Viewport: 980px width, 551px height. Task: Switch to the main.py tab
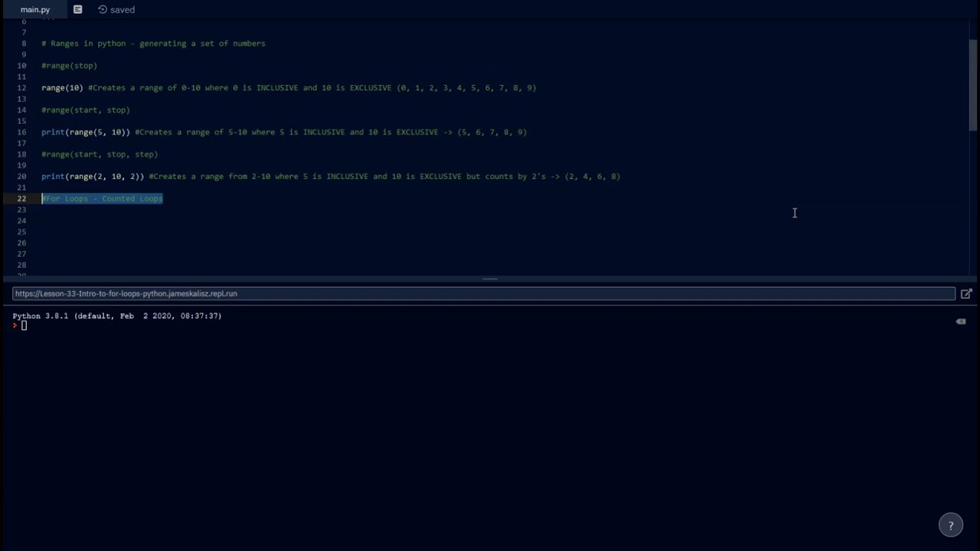35,9
